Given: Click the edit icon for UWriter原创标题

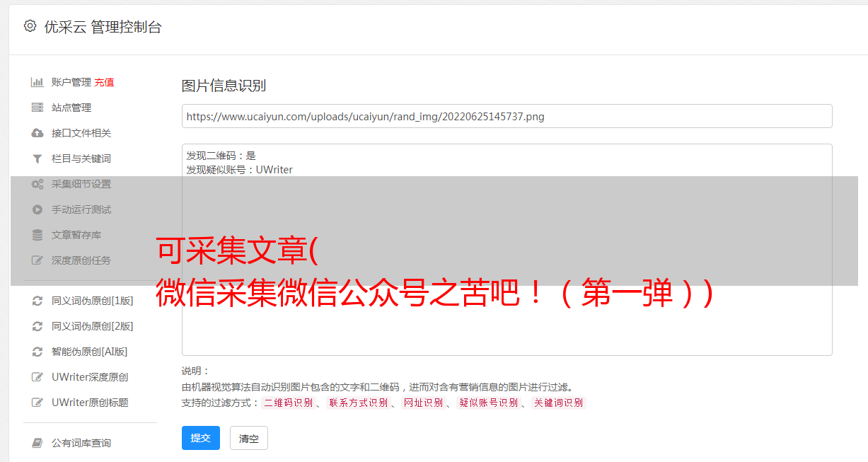Looking at the screenshot, I should tap(37, 403).
